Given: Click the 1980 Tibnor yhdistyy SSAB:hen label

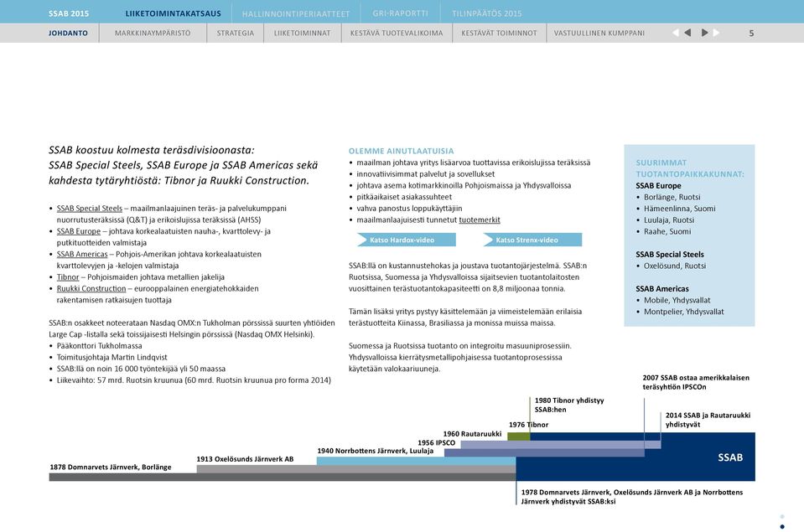Looking at the screenshot, I should pyautogui.click(x=569, y=405).
